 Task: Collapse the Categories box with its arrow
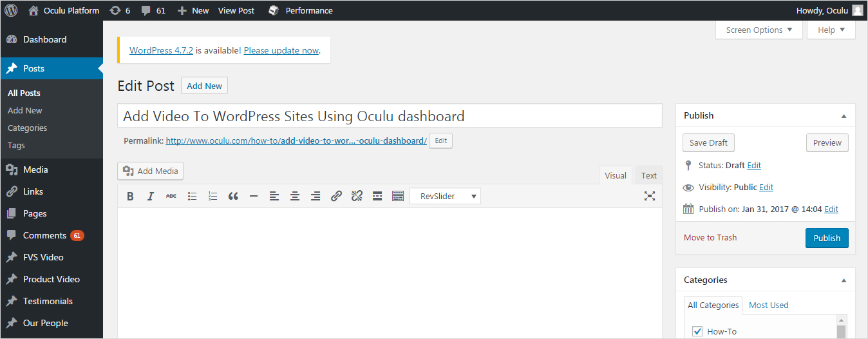(x=844, y=280)
